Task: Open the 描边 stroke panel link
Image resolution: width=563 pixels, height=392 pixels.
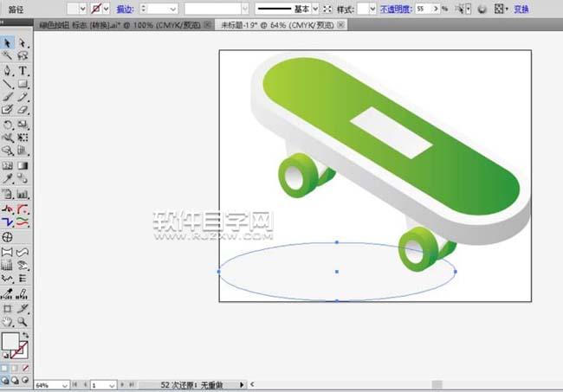Action: pos(126,9)
